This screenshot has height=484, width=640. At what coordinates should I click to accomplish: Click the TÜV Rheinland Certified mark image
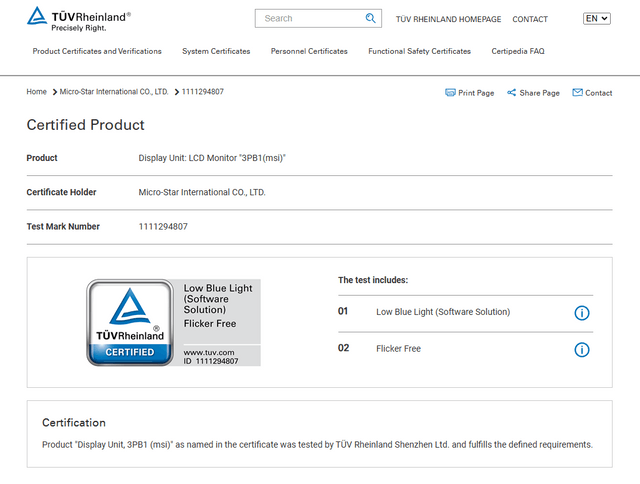click(x=173, y=322)
